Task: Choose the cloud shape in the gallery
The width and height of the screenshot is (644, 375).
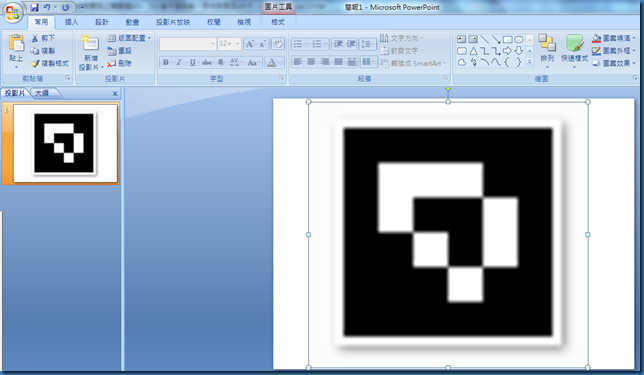Action: [462, 62]
